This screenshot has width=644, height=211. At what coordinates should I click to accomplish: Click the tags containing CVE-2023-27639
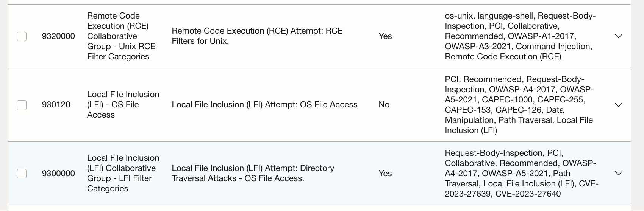[x=521, y=174]
